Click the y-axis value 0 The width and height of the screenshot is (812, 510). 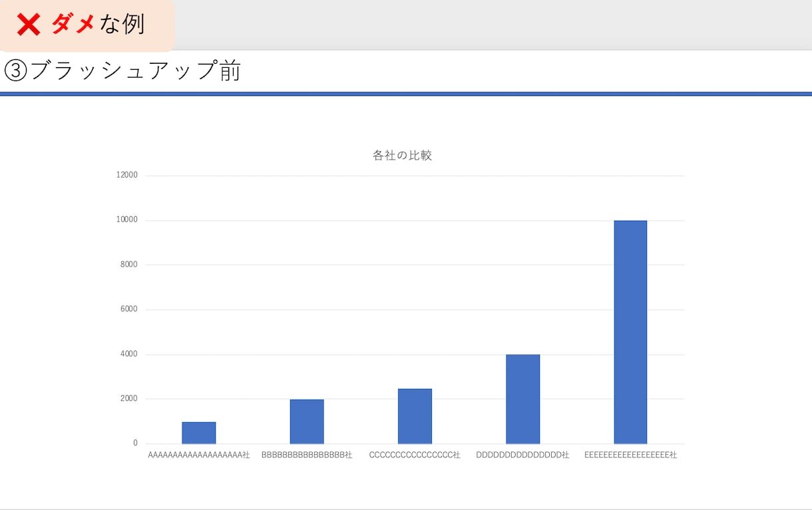coord(135,443)
